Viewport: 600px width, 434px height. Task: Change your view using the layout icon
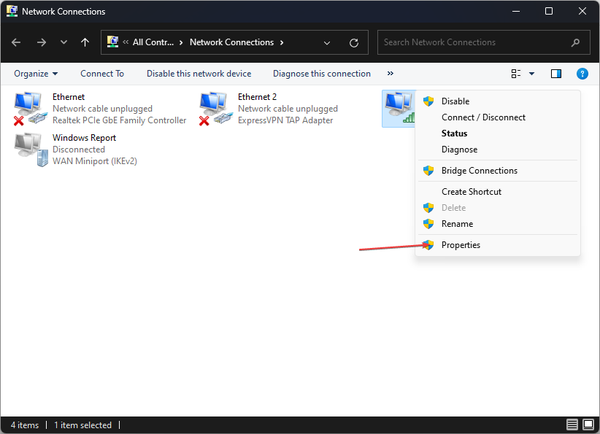[516, 73]
